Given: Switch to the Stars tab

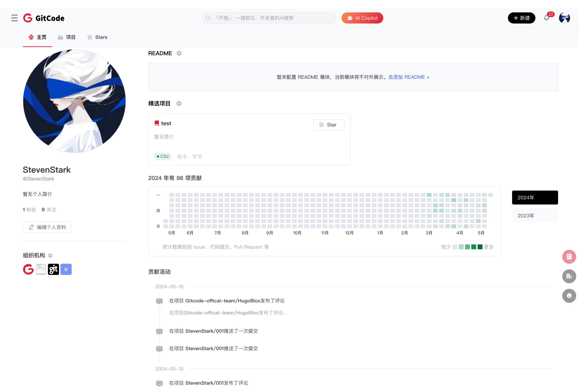Looking at the screenshot, I should click(97, 37).
